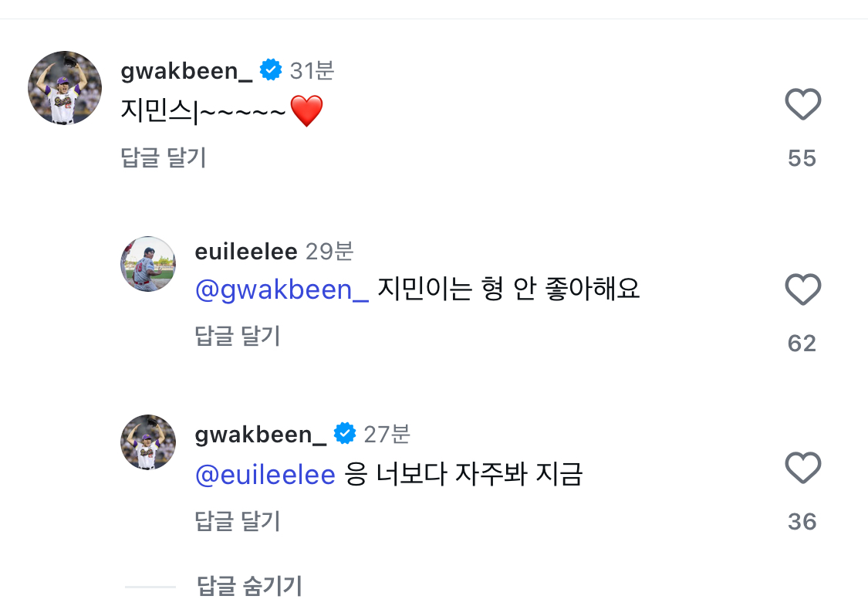Open gwakbeen_ profile picture on top comment
868x606 pixels.
tap(65, 88)
